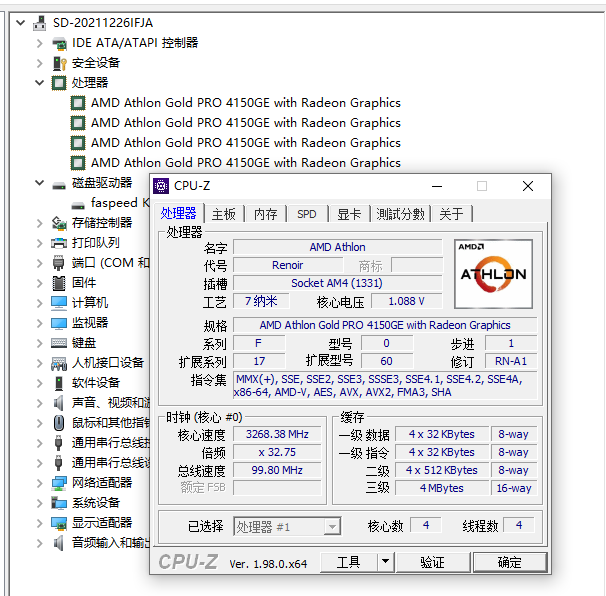Click the 验证 button
The image size is (606, 596).
tap(432, 562)
